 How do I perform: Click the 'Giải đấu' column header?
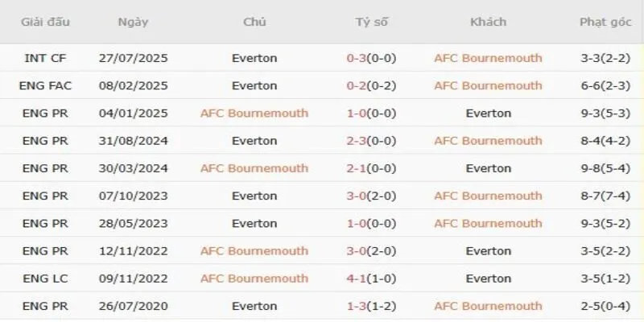[x=43, y=22]
